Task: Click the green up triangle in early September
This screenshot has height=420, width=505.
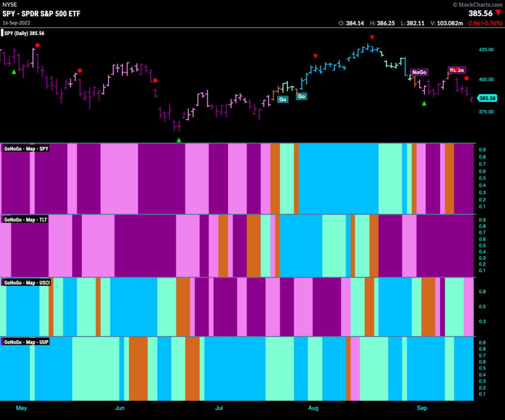Action: click(x=424, y=104)
